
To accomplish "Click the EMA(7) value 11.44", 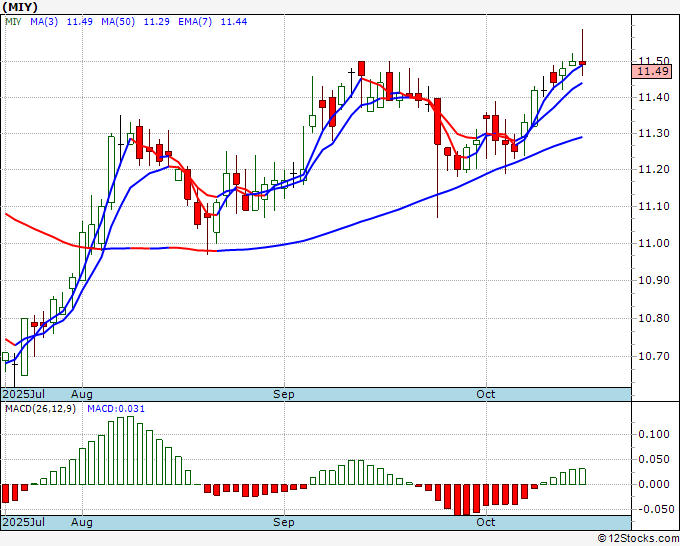I will pos(234,22).
